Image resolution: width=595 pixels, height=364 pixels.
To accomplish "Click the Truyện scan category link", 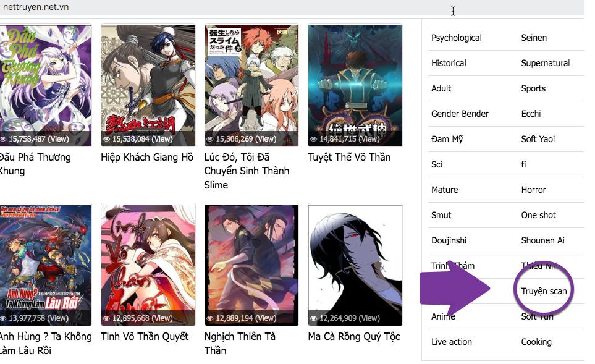I will (x=544, y=291).
